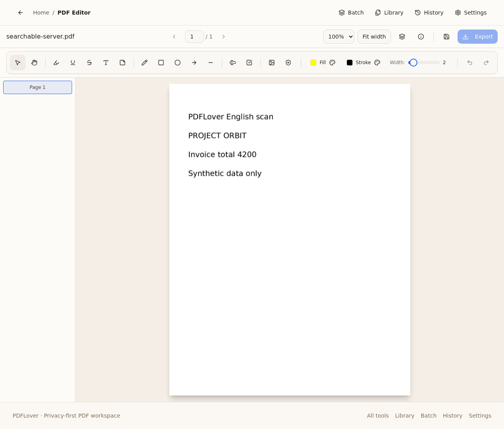Go to next page chevron
Screen dimensions: 504x429
point(224,37)
